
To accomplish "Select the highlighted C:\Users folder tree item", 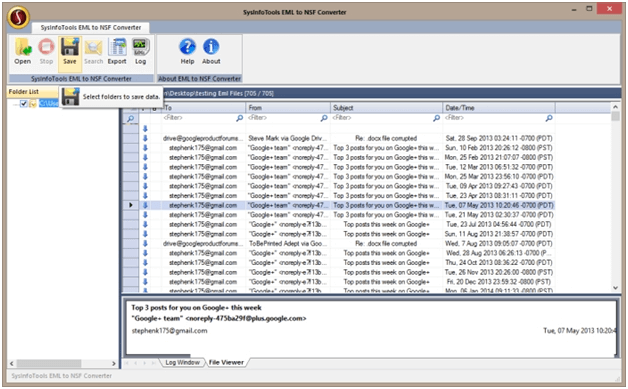I will pos(48,103).
